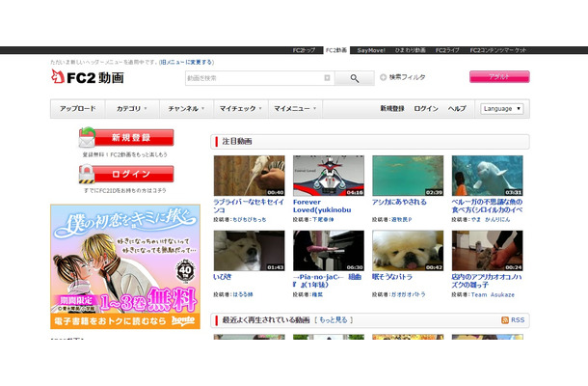This screenshot has width=588, height=386.
Task: Open the white fluffy dog thumbnail 00:42
Action: (x=408, y=251)
